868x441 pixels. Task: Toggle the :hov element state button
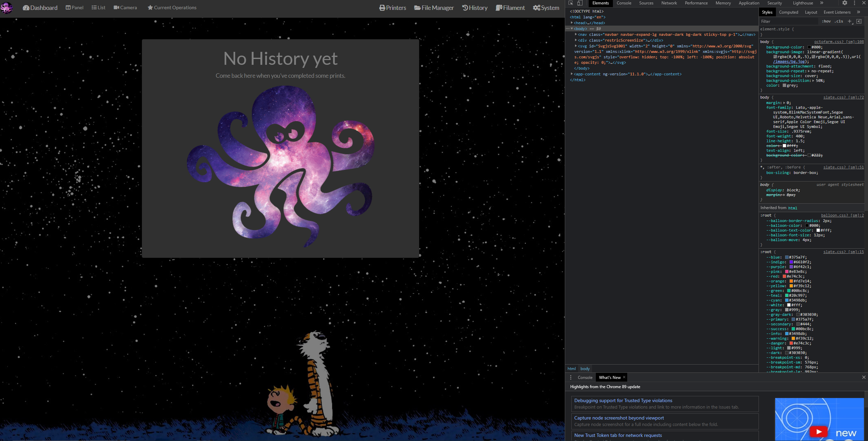[826, 21]
